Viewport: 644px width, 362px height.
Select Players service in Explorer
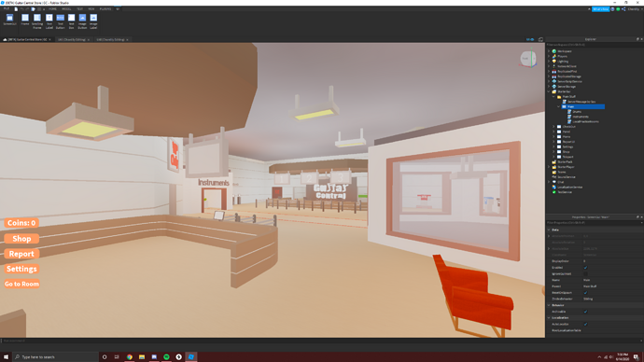click(562, 56)
